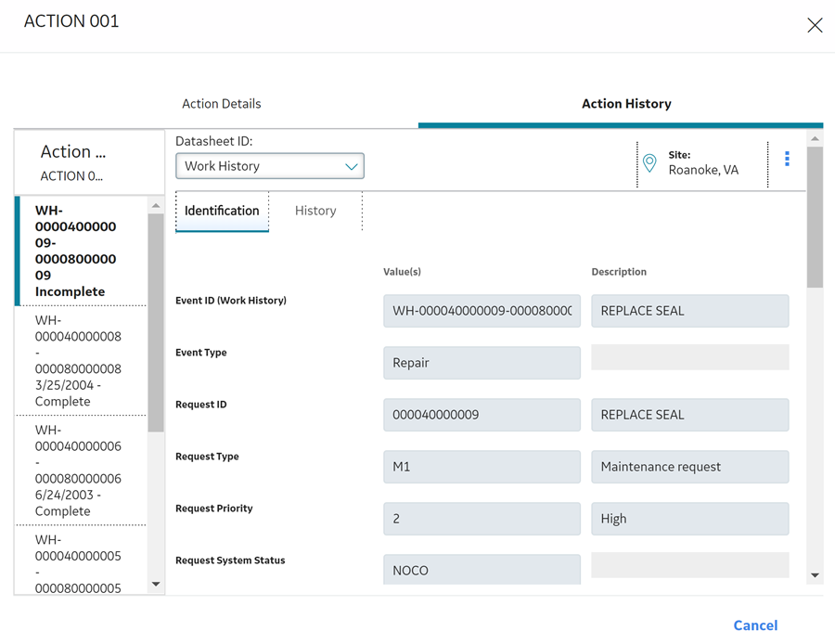Click the Event ID description REPLACE SEAL field

click(690, 311)
